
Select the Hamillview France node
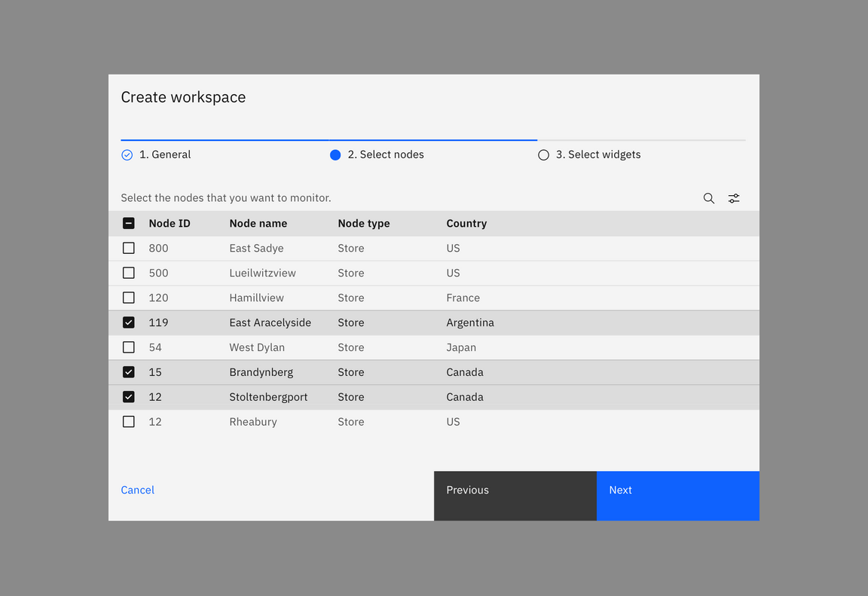click(128, 298)
